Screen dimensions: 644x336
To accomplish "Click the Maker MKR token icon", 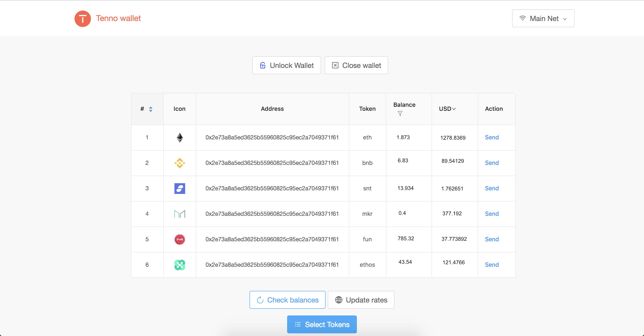I will (180, 214).
